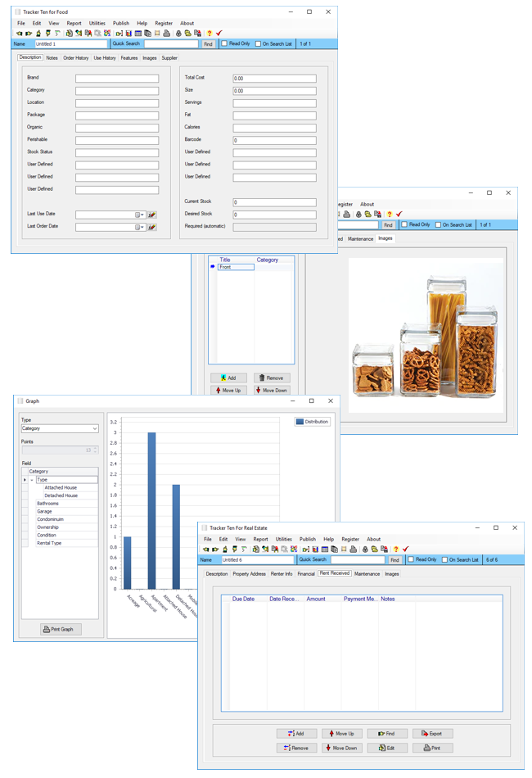
Task: Click Export button in Rent Received tab
Action: (x=432, y=733)
